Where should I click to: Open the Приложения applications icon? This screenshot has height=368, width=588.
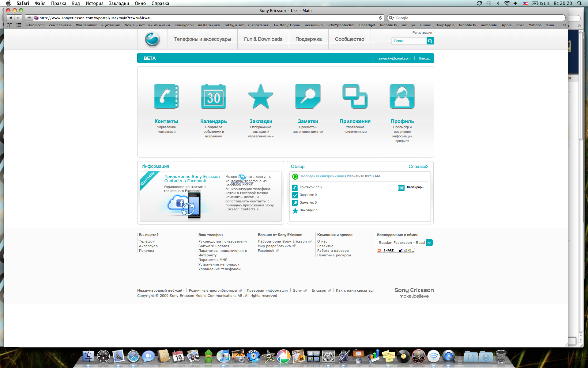pos(355,96)
